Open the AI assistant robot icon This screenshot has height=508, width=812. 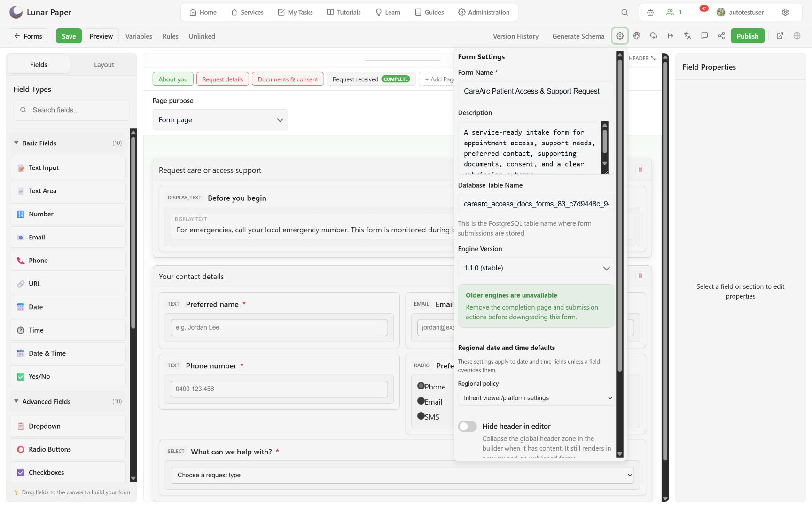(650, 12)
